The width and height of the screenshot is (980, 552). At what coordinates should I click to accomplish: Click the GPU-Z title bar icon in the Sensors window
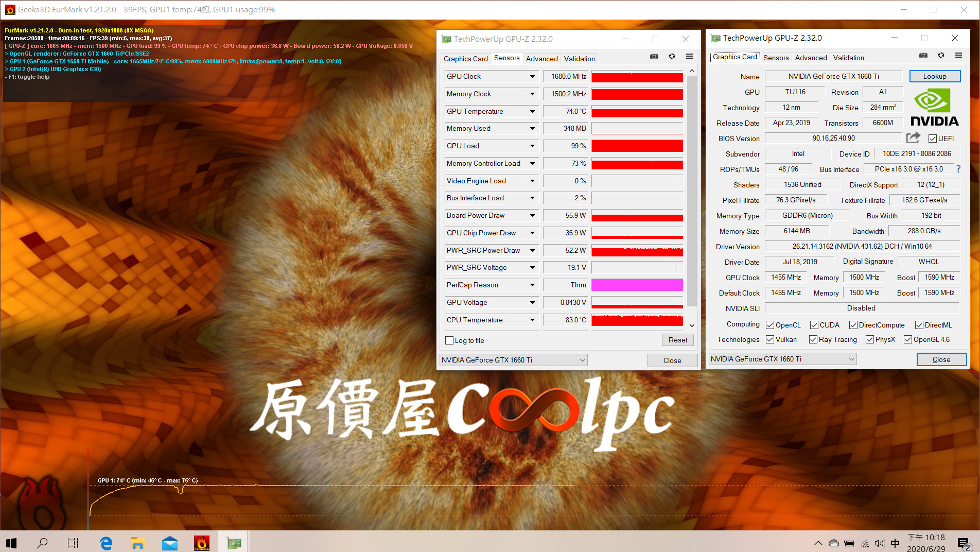coord(446,39)
